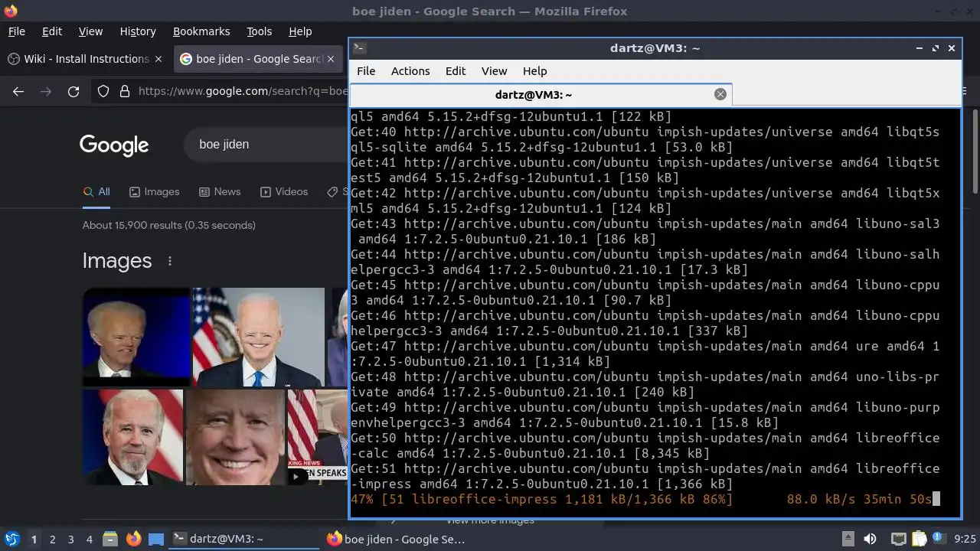Open terminal Actions menu

click(410, 70)
